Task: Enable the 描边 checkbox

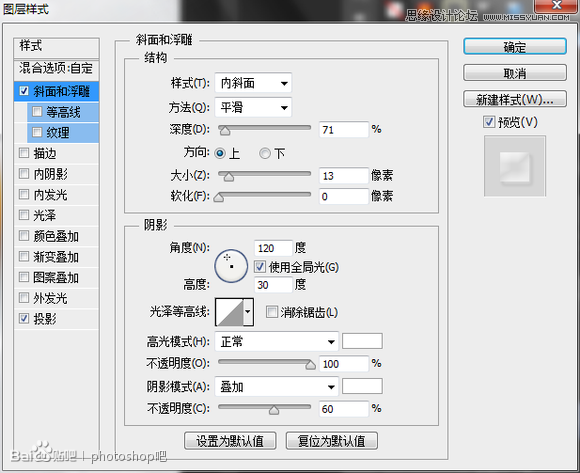Action: [x=24, y=153]
